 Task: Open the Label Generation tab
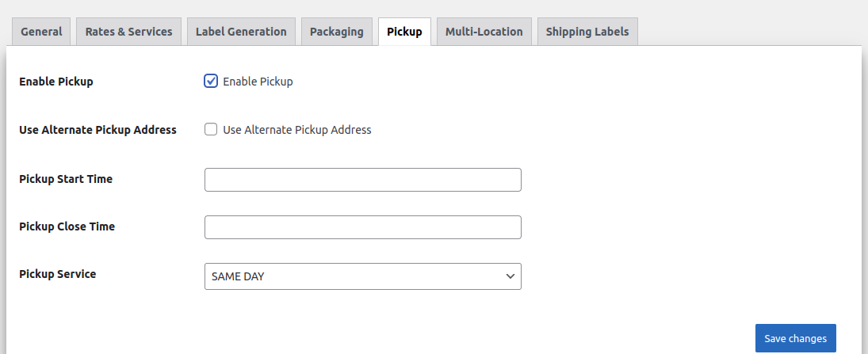(241, 32)
